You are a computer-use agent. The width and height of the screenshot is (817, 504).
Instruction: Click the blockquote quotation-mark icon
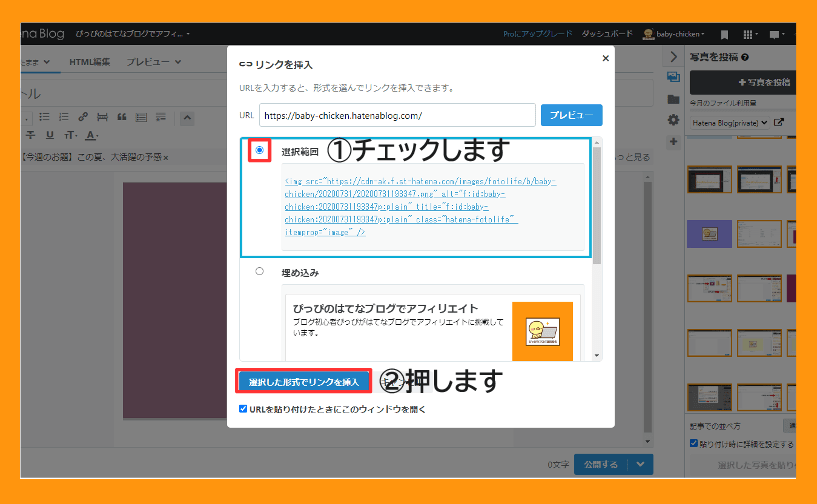click(122, 117)
